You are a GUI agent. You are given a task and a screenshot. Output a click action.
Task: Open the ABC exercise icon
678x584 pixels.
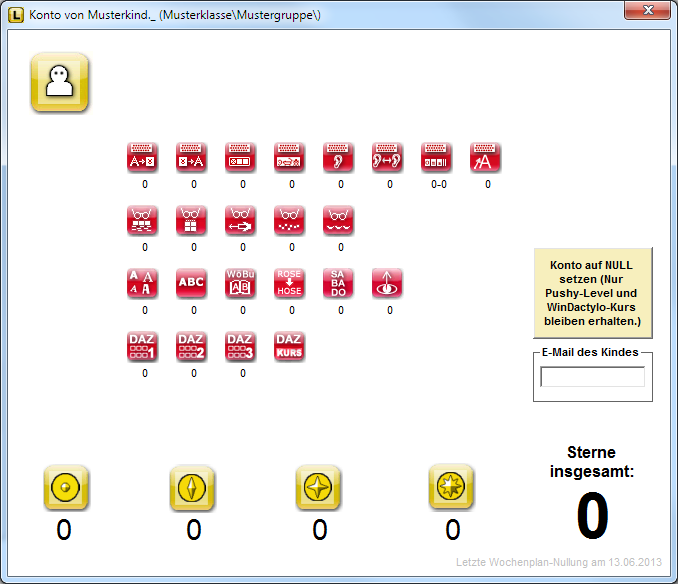191,283
